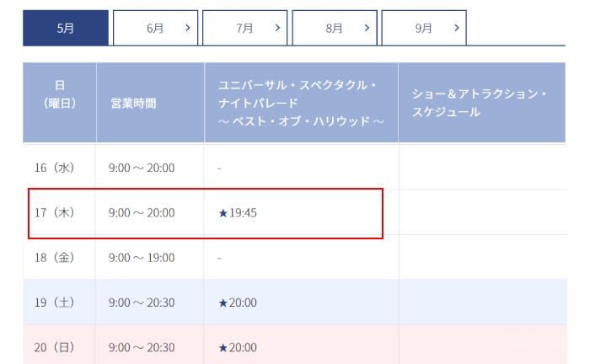Click the chevron arrow on 9月 tab
590x364 pixels.
tap(456, 28)
